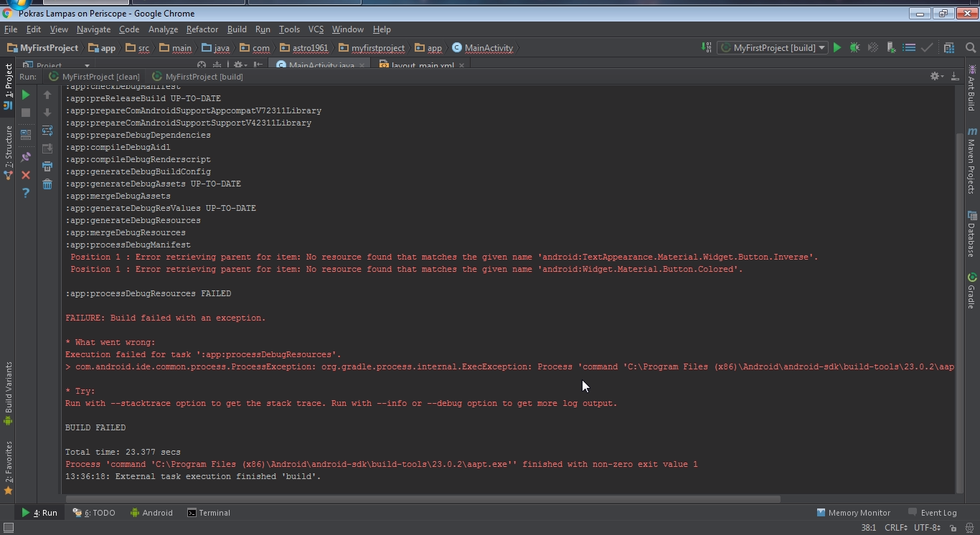Open UTF-8 encoding selector in status bar
Screen dimensions: 980x535
(x=929, y=528)
